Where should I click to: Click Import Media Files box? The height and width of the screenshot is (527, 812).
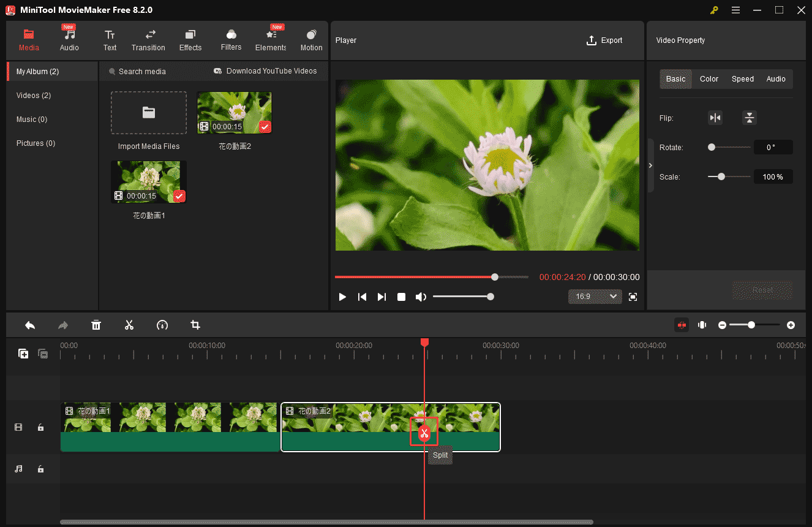click(149, 113)
